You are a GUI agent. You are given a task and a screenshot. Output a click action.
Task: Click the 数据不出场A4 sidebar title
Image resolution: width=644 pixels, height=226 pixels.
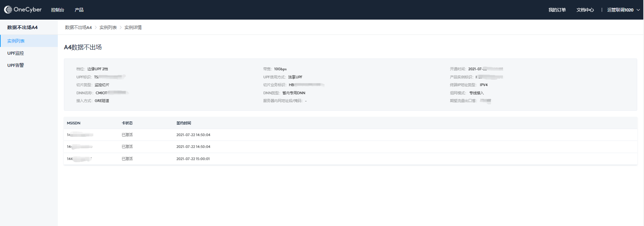[22, 27]
